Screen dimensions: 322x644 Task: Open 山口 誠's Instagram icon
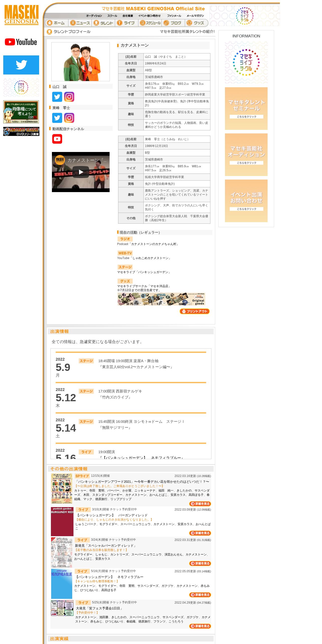click(x=69, y=97)
